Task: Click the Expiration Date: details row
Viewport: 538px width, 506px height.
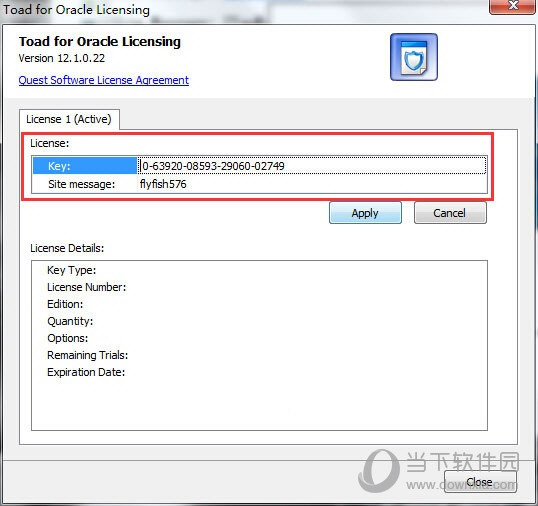Action: [86, 372]
